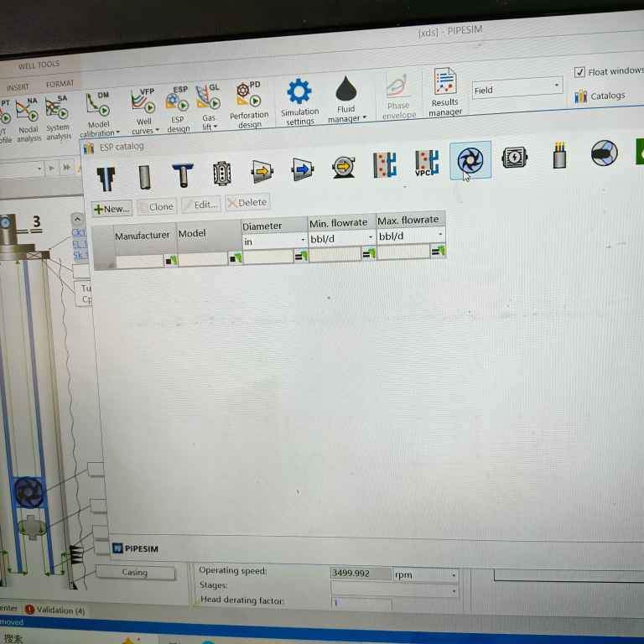Click Max. flowrate filter field

[402, 252]
